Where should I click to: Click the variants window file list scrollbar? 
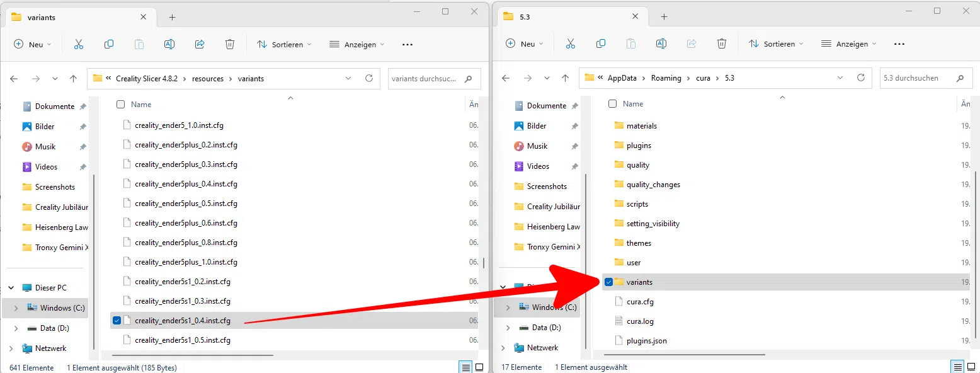484,262
